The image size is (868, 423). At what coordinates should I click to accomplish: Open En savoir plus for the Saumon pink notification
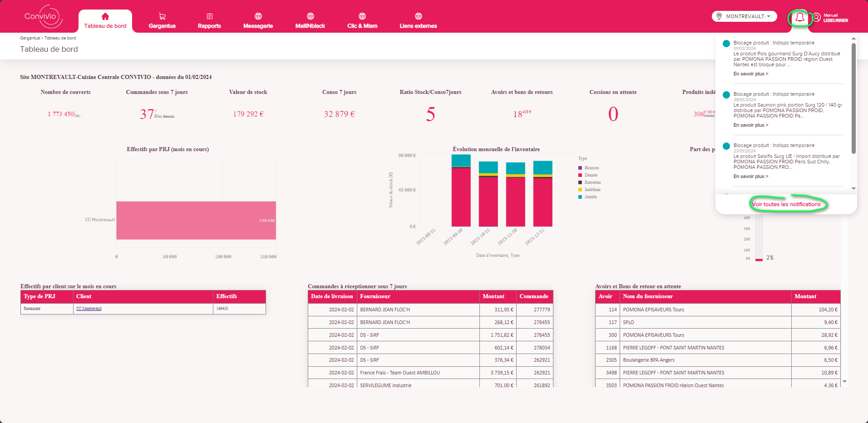[751, 125]
